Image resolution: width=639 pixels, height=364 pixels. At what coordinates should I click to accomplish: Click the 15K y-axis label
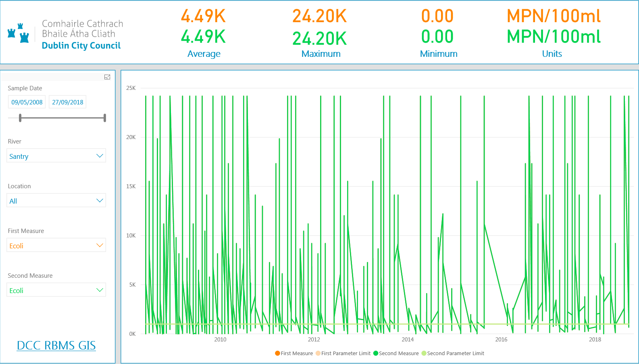[x=131, y=186]
